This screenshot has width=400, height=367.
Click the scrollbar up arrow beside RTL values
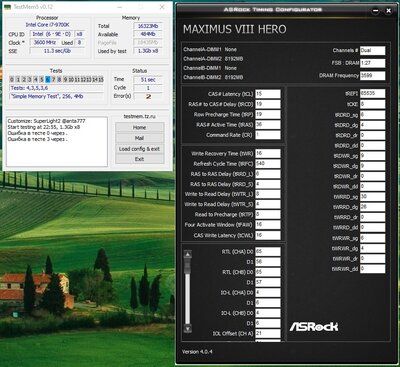188,254
